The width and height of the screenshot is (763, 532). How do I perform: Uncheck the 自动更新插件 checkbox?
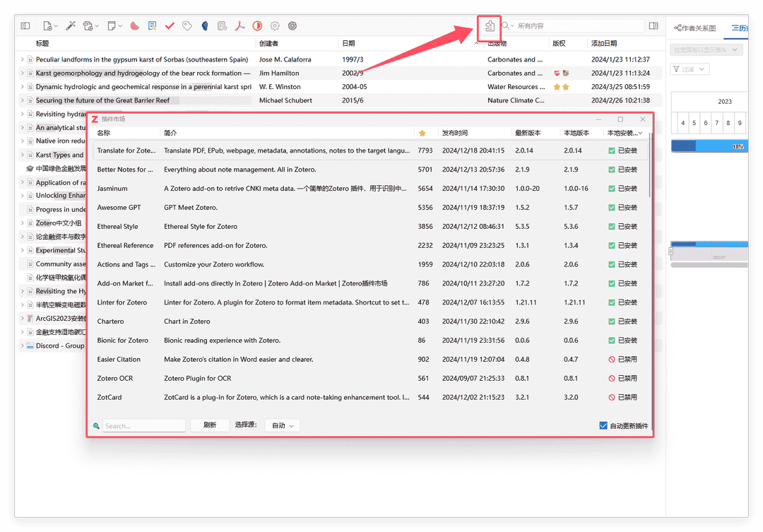point(603,425)
